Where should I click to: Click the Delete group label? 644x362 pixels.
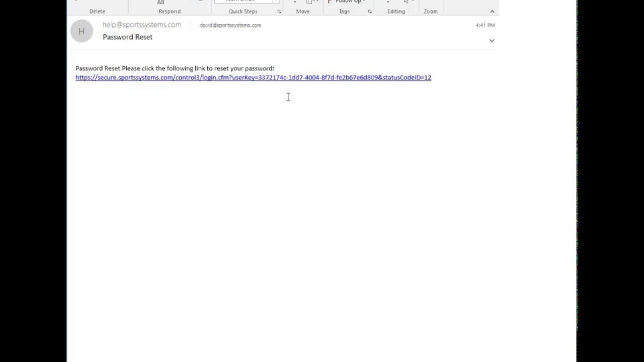pyautogui.click(x=97, y=11)
